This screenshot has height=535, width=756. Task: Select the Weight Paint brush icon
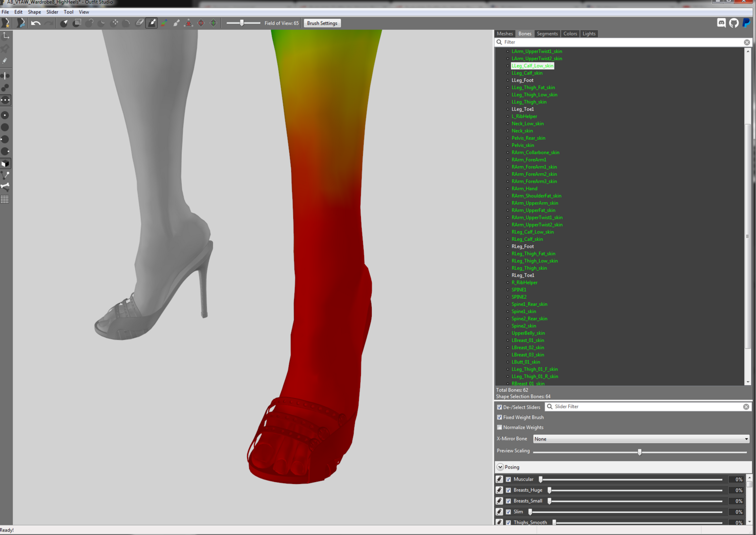tap(152, 23)
